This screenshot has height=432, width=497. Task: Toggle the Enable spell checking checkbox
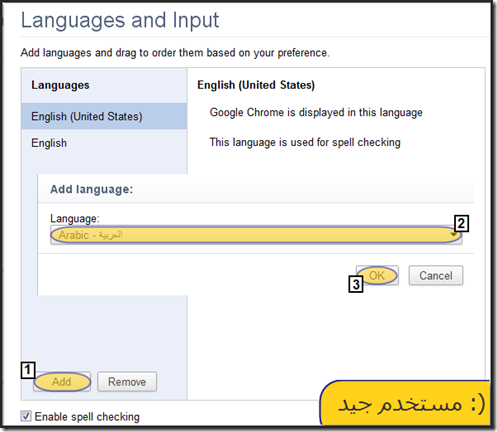click(x=26, y=416)
